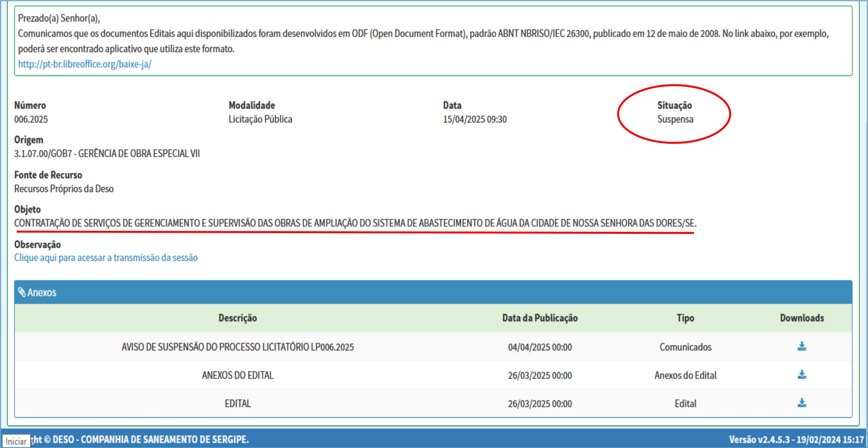Image resolution: width=868 pixels, height=448 pixels.
Task: Download the EDITAL document
Action: click(x=801, y=403)
